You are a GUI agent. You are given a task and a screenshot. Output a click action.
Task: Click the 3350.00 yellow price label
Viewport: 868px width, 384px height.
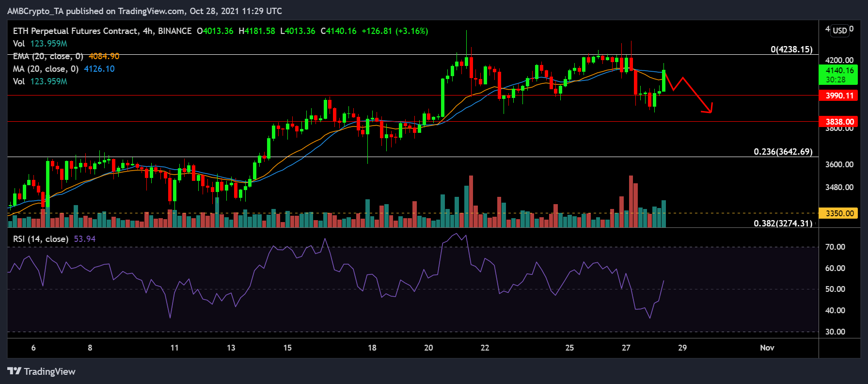(838, 213)
